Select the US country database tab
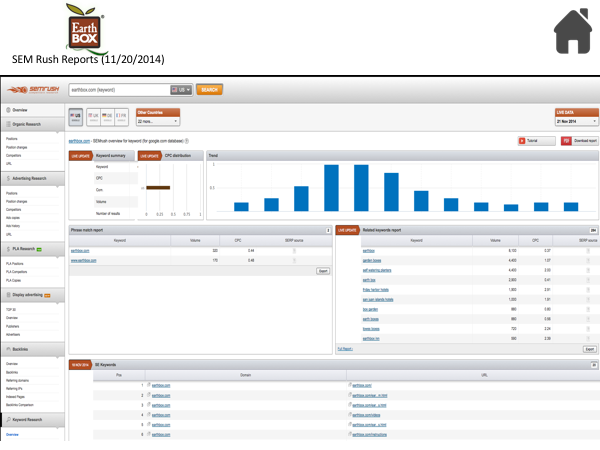Image resolution: width=600 pixels, height=450 pixels. 76,117
